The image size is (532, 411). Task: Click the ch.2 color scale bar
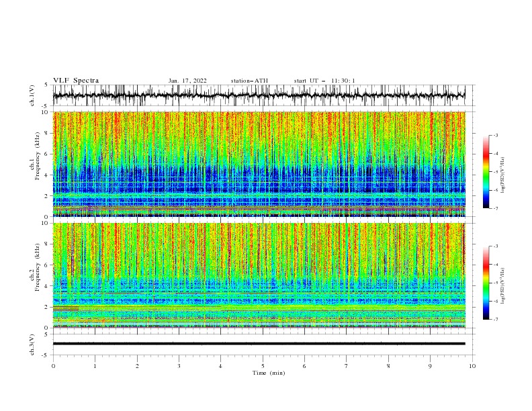tap(486, 283)
